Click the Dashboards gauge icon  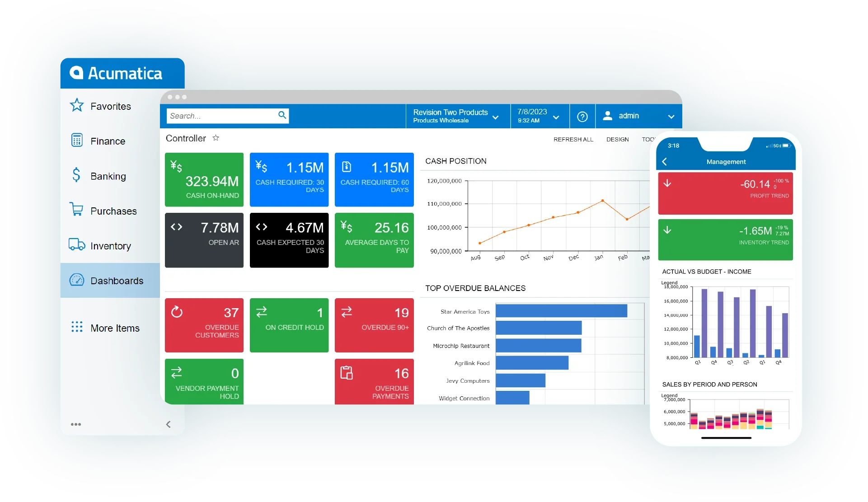coord(78,280)
